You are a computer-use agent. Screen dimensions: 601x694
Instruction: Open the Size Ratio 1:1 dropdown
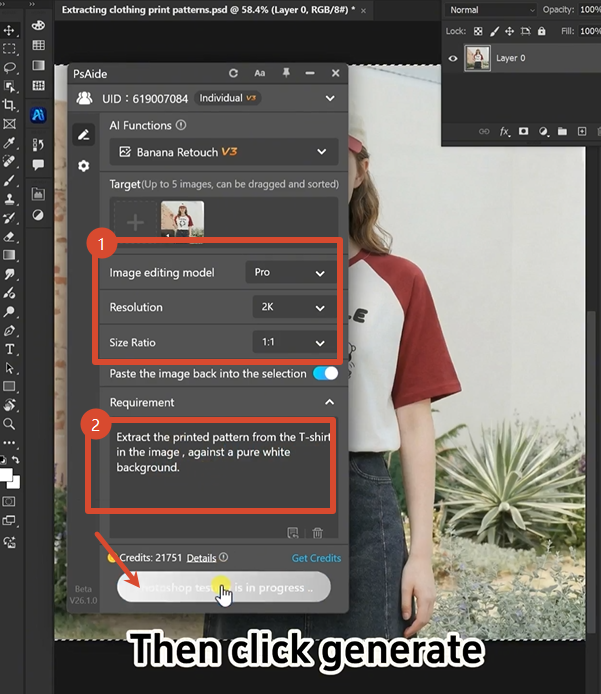point(294,342)
